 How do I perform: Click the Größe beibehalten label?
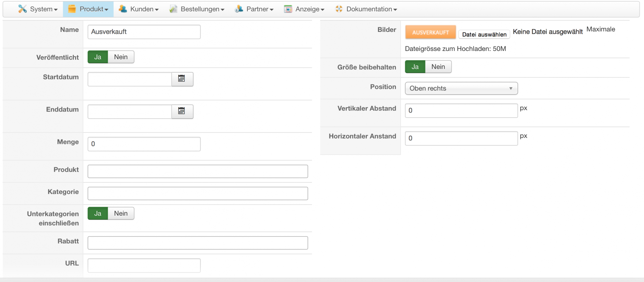click(367, 67)
